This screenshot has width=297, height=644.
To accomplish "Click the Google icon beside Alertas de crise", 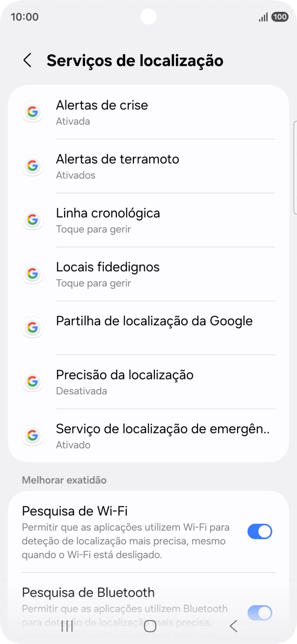I will pos(32,111).
